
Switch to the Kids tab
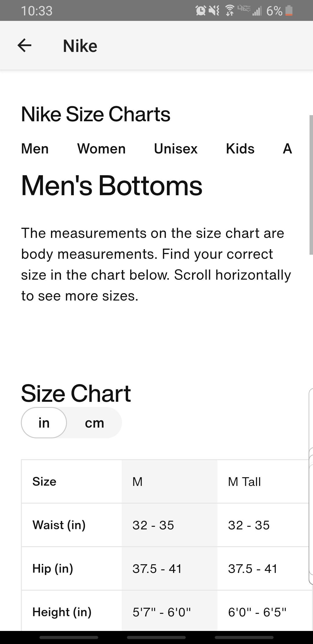(x=240, y=149)
